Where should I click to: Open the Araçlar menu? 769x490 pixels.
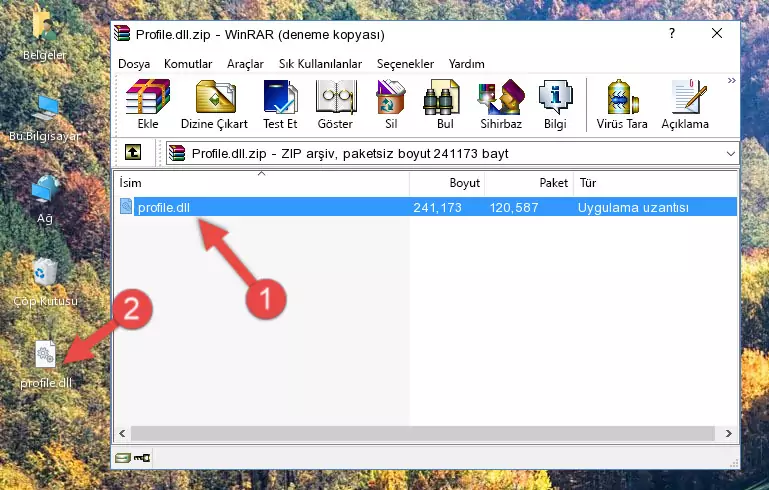245,64
